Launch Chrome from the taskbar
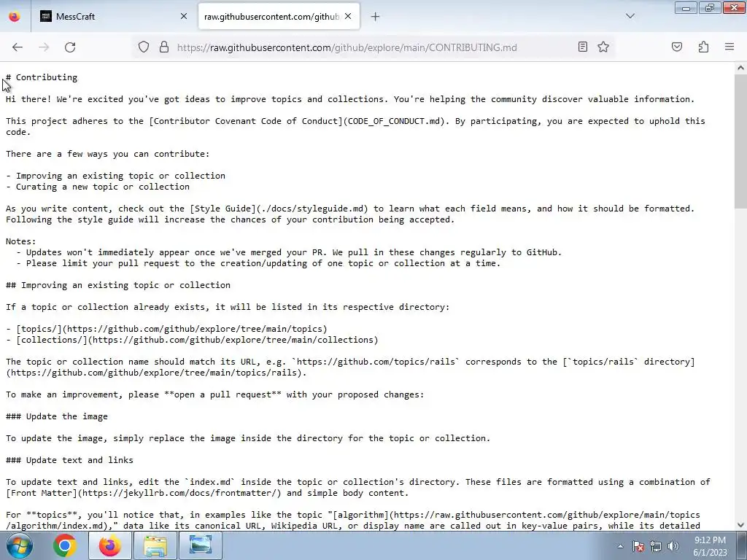The image size is (747, 560). [64, 545]
